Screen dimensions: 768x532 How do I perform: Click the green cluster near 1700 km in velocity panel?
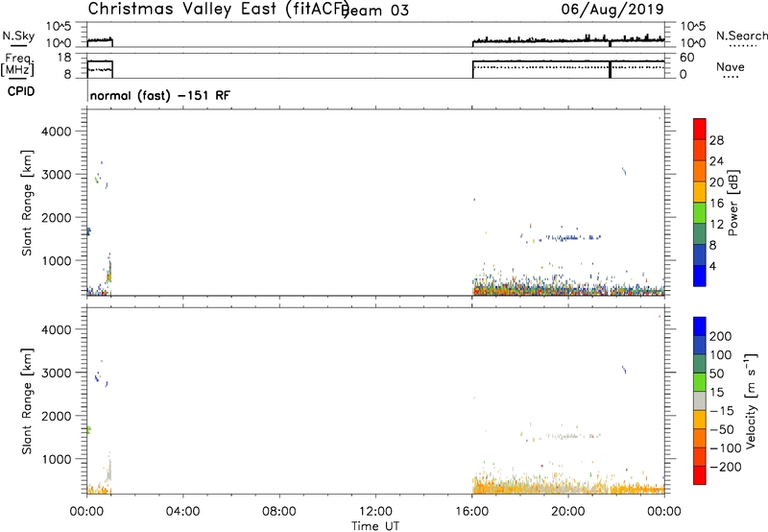tap(88, 429)
